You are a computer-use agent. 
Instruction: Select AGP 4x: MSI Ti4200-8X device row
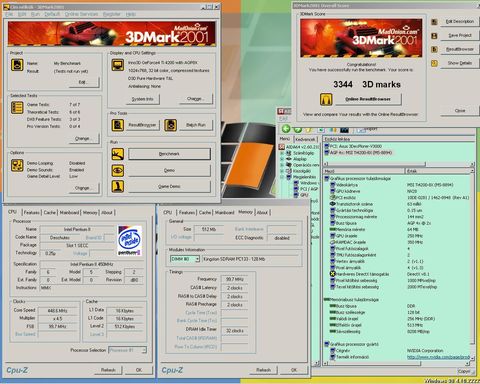click(358, 153)
